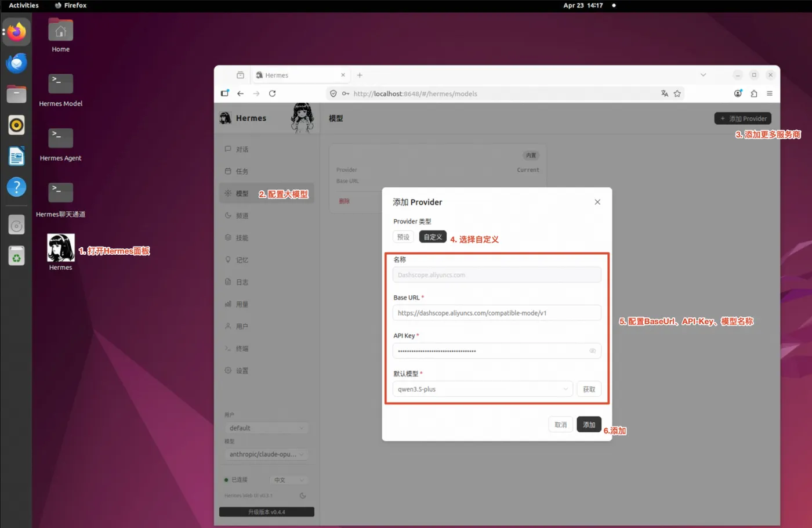Launch Thunderbird mail from the dock

pos(16,63)
